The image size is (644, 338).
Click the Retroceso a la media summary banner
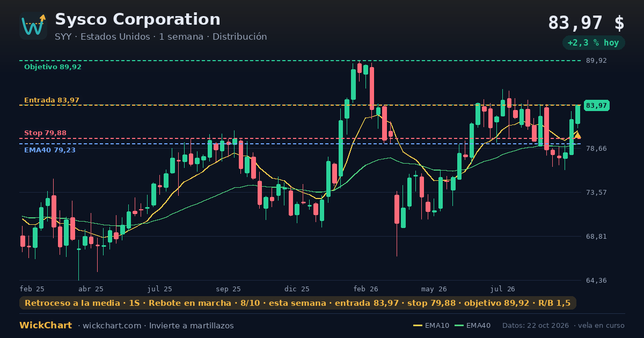pos(298,303)
